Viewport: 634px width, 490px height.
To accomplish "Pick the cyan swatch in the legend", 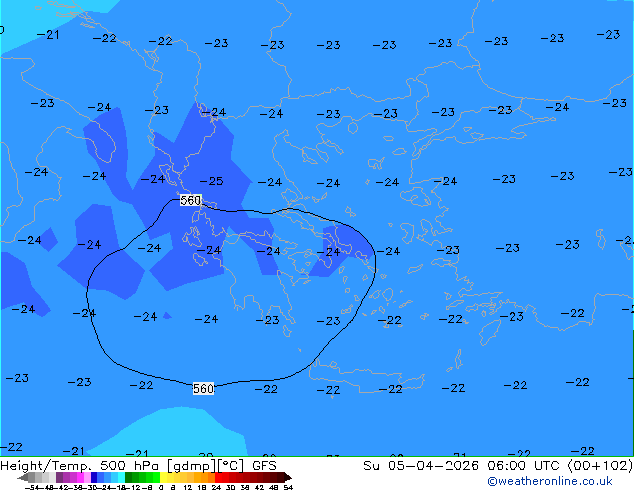I will point(121,477).
